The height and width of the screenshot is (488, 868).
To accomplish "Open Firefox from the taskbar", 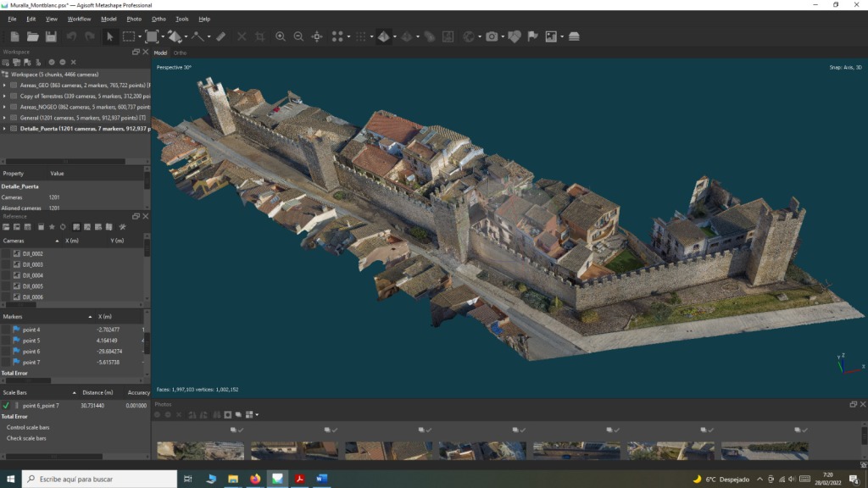I will coord(255,479).
